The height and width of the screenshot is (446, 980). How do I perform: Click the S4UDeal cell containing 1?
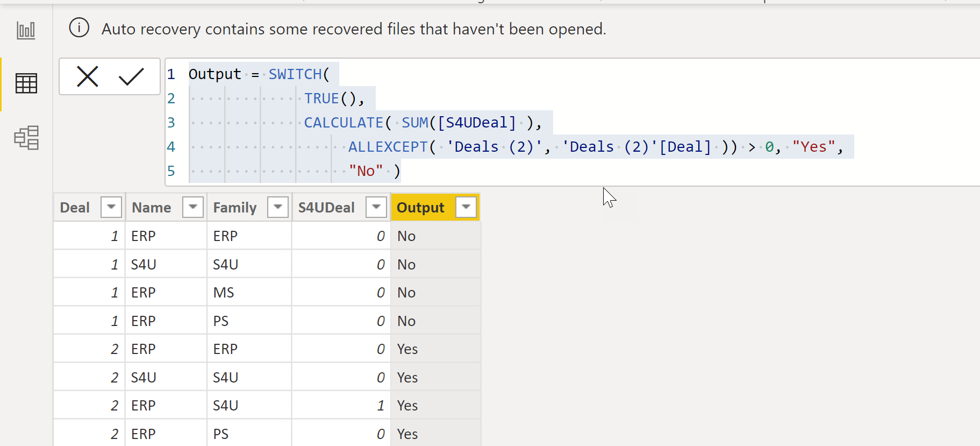341,406
